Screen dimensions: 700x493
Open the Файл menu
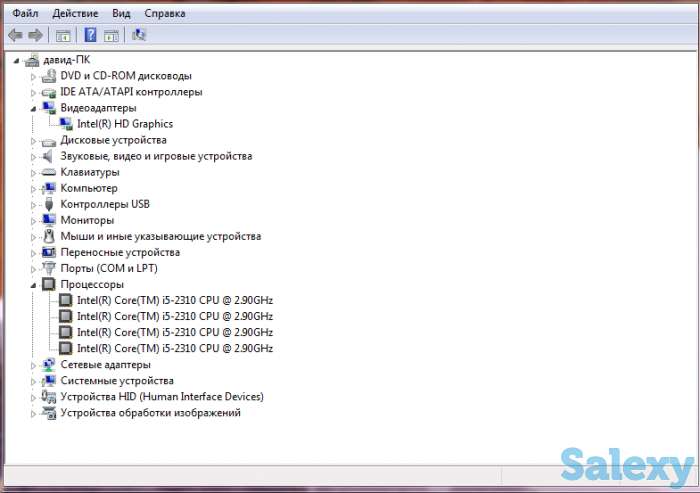coord(25,14)
